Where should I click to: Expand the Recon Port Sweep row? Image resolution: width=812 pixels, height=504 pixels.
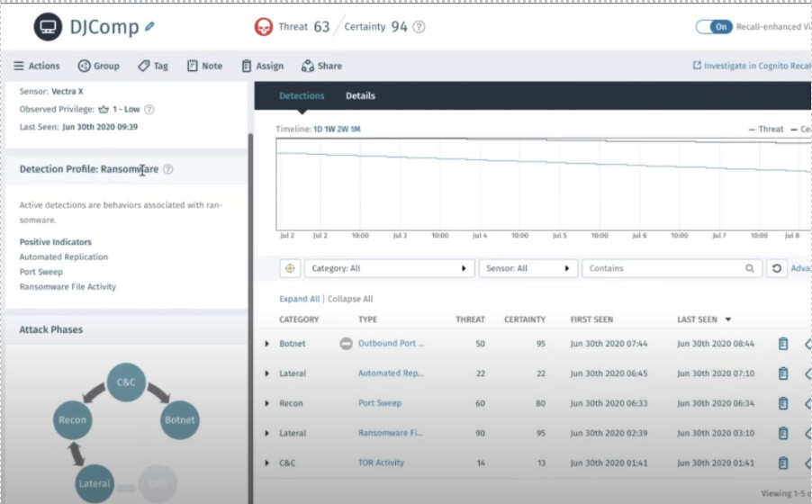266,403
